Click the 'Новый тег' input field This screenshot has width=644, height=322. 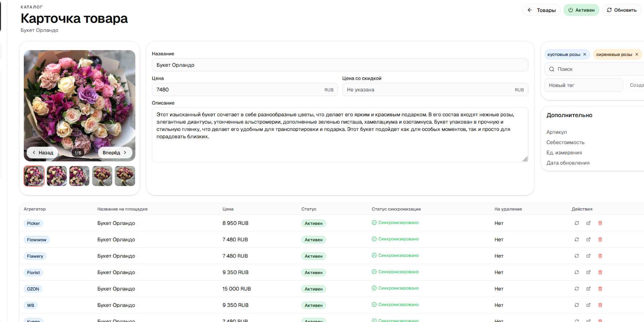pyautogui.click(x=583, y=85)
